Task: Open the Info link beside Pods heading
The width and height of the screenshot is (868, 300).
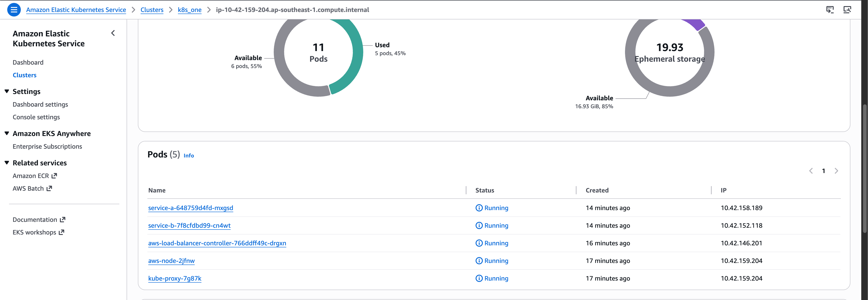Action: click(189, 156)
